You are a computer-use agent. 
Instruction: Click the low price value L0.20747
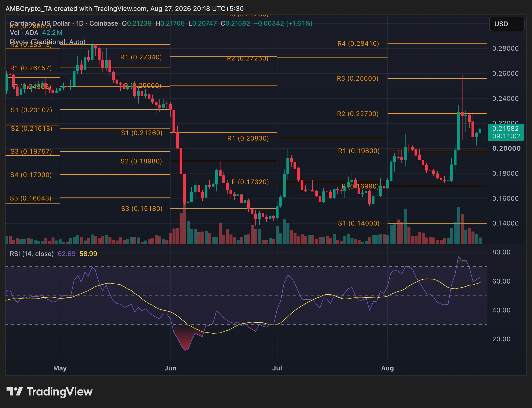203,23
